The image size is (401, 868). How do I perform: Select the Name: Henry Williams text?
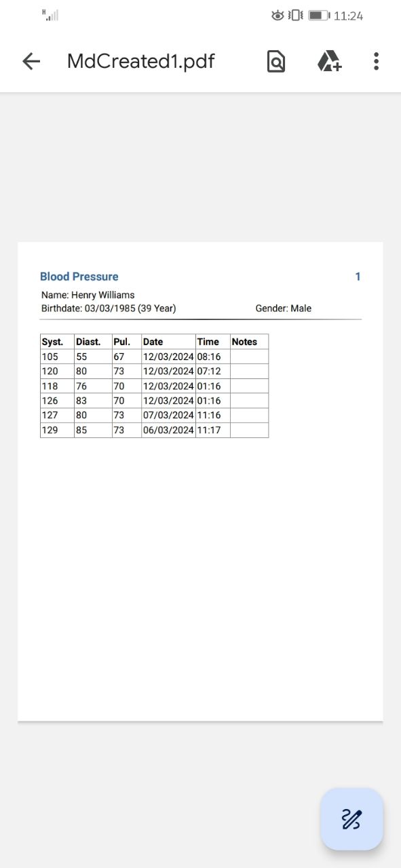click(88, 295)
